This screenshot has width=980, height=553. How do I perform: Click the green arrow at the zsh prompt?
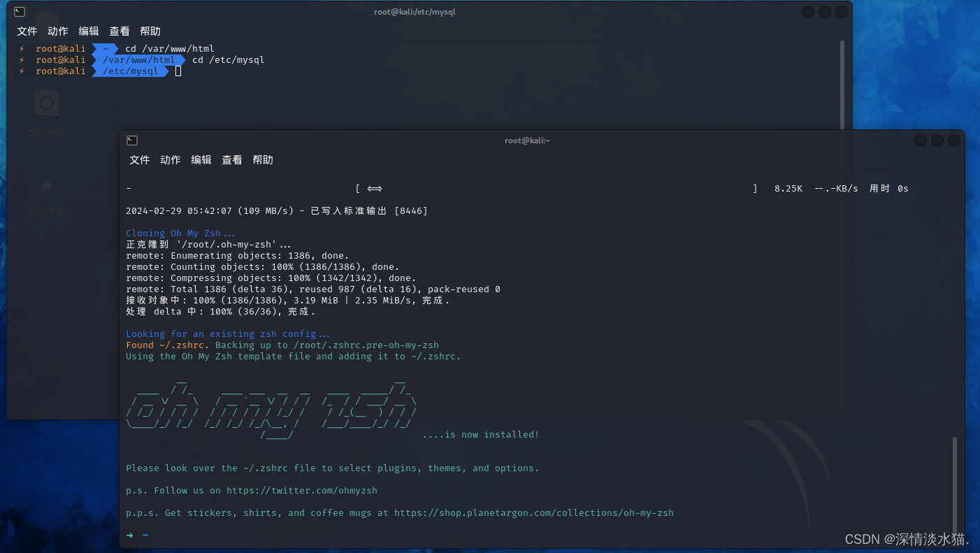click(129, 535)
